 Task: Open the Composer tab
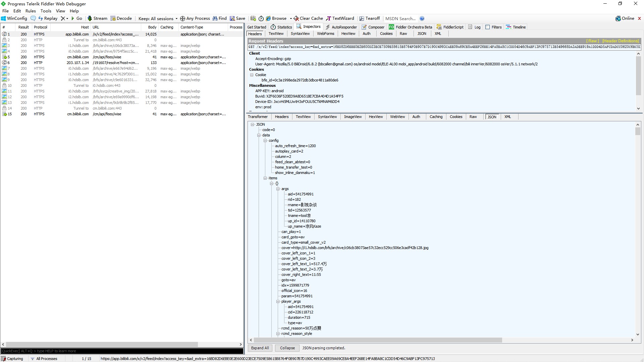click(373, 27)
